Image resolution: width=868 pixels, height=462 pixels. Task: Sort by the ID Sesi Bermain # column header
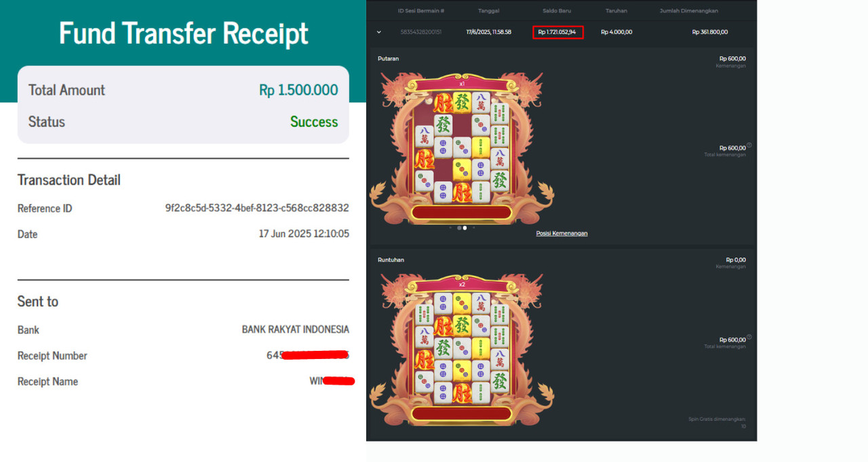tap(421, 11)
